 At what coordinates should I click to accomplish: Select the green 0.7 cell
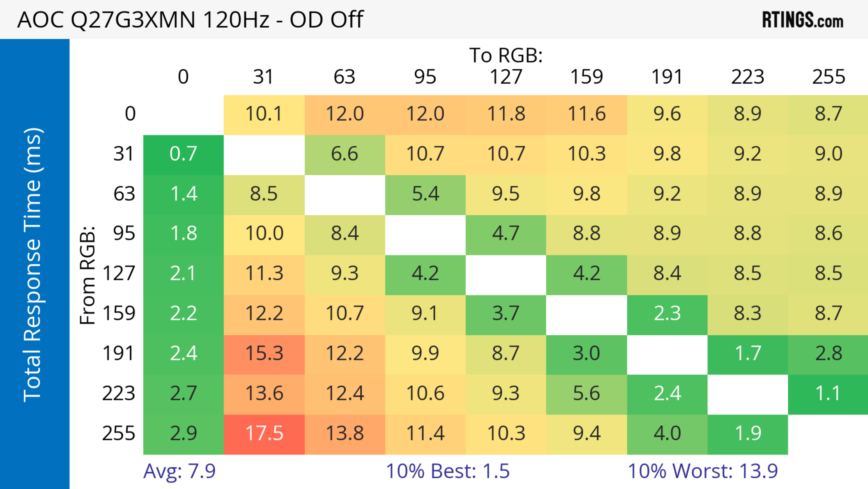[x=183, y=155]
